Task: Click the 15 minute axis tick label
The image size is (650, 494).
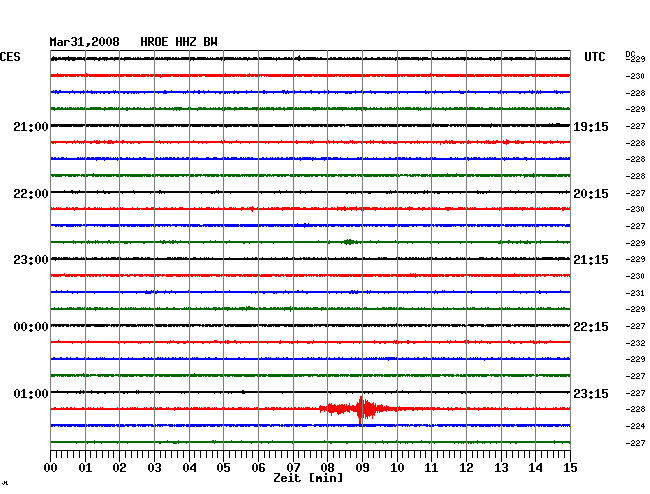Action: [x=570, y=467]
